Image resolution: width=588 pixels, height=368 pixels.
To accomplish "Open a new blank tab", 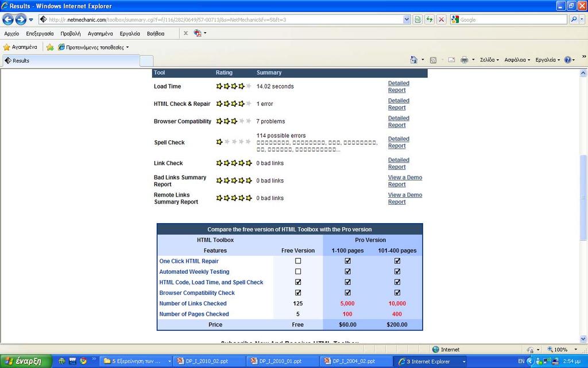I will click(x=146, y=61).
